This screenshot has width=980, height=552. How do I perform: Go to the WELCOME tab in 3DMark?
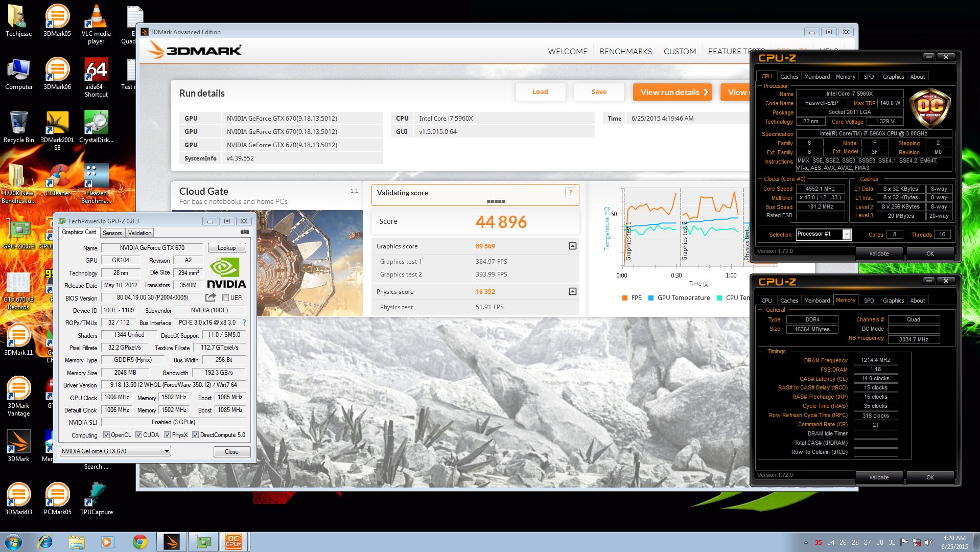point(568,52)
